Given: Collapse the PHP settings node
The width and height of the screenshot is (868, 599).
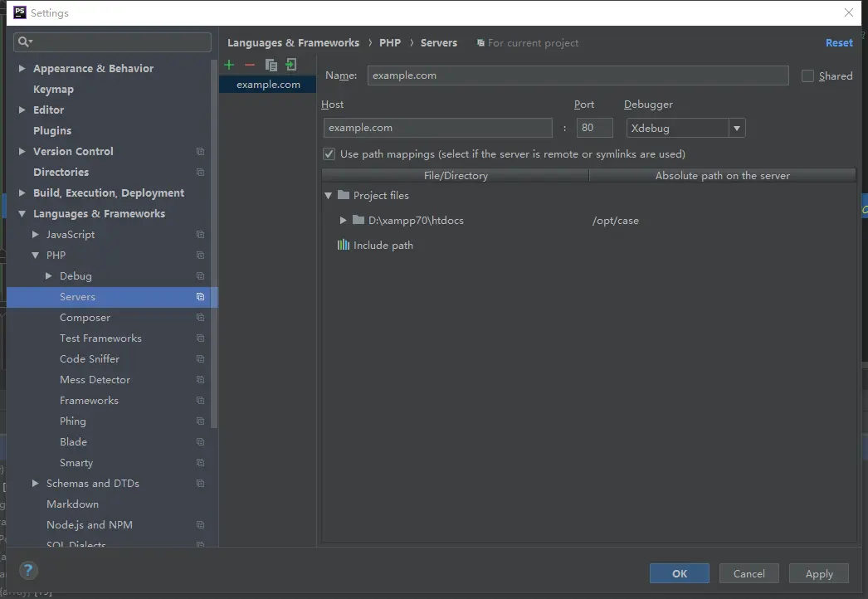Looking at the screenshot, I should (x=35, y=256).
